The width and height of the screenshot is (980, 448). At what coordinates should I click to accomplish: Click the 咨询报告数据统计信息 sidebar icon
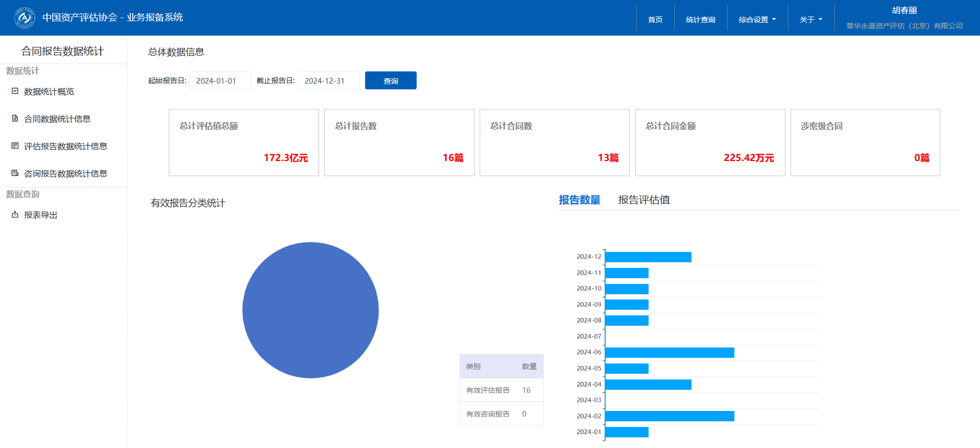click(15, 173)
